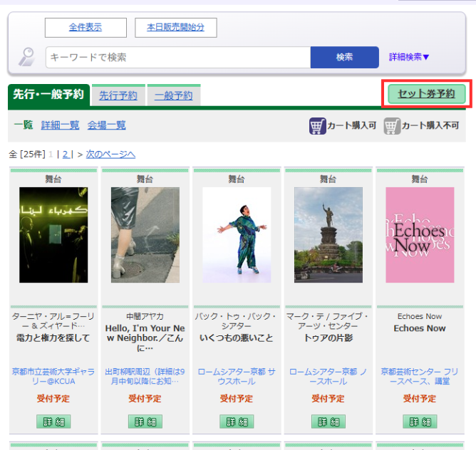Click the magnifying glass search icon
This screenshot has height=450, width=476.
tap(27, 57)
